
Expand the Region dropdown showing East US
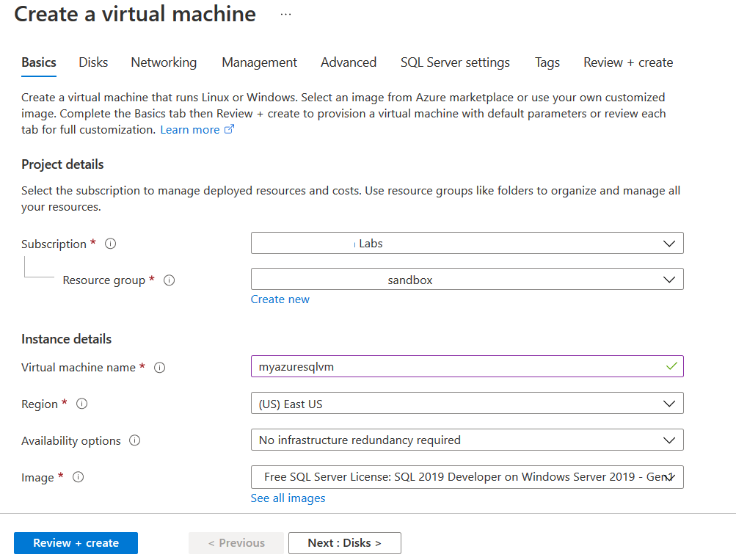click(x=467, y=404)
